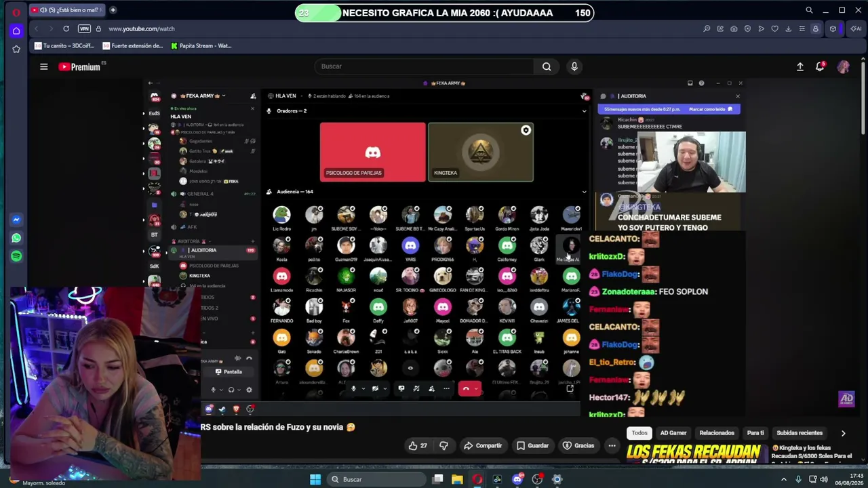The height and width of the screenshot is (488, 868).
Task: Select the Todos filter chip
Action: click(x=639, y=433)
